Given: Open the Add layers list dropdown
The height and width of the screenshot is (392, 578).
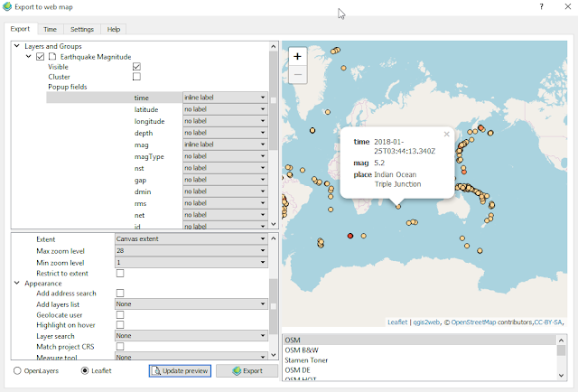Looking at the screenshot, I should point(191,304).
